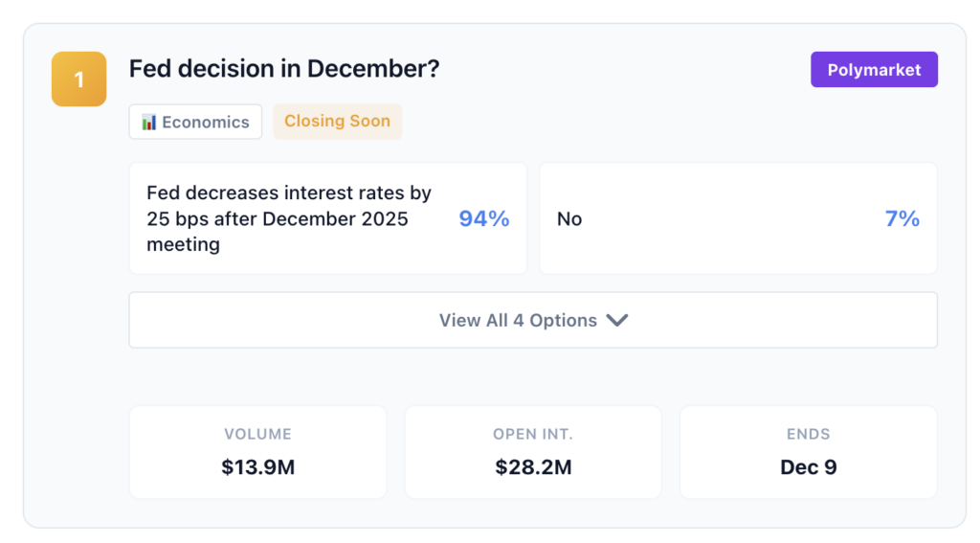Click the Open Int. stat card
980x543 pixels.
click(533, 452)
